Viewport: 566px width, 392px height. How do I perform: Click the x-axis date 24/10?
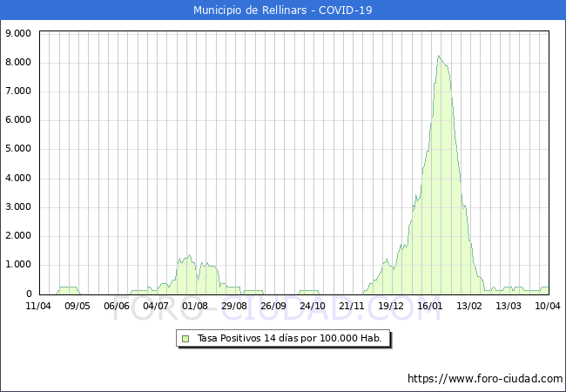313,306
